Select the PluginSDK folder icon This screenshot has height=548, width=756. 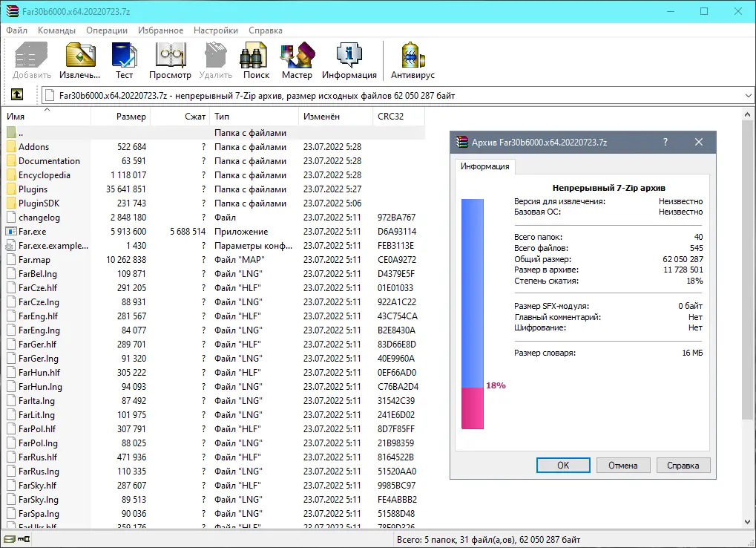(12, 203)
